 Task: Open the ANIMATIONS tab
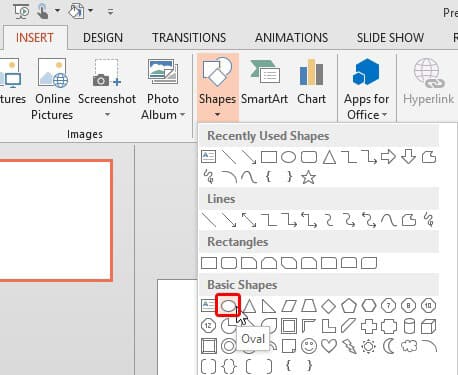(x=292, y=38)
